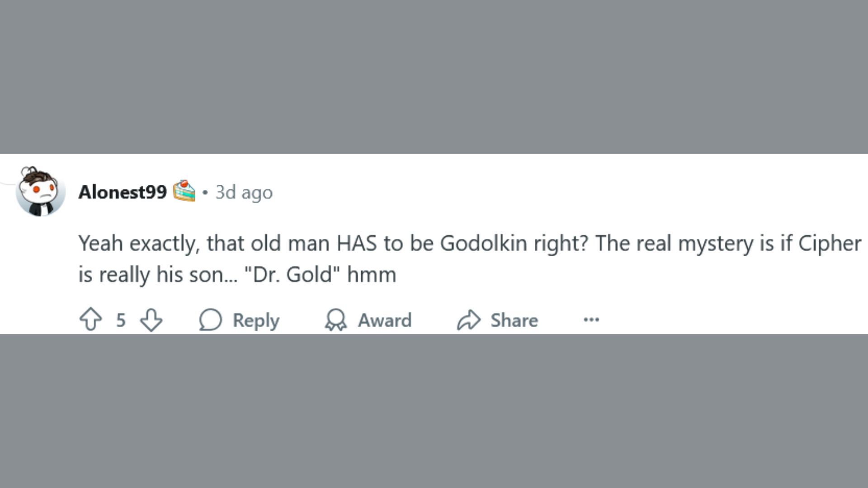Click the Award ribbon icon

335,319
